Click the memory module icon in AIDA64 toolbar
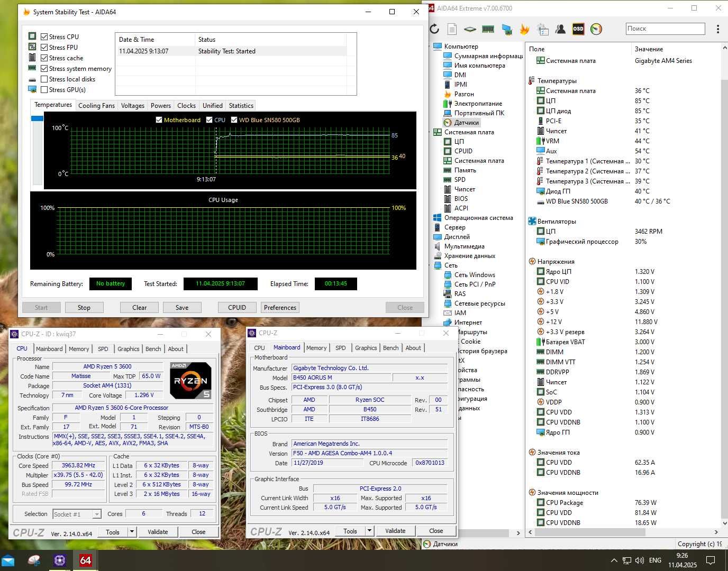 [x=488, y=29]
